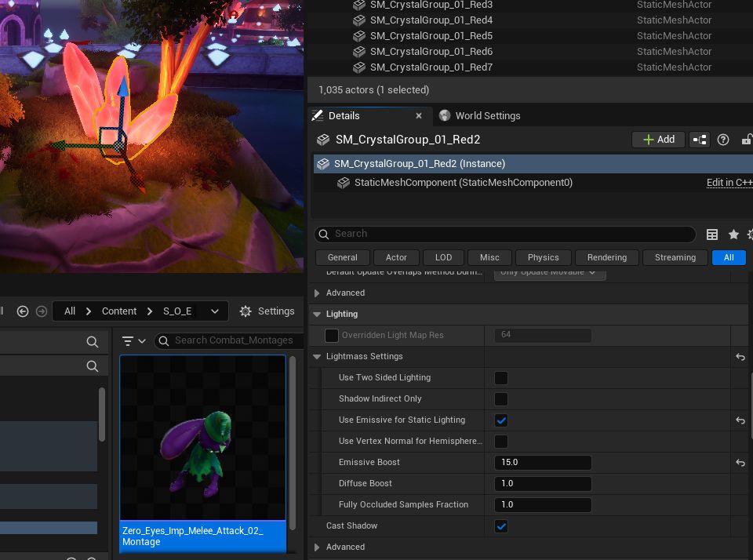Select the General filter tab

[x=343, y=257]
